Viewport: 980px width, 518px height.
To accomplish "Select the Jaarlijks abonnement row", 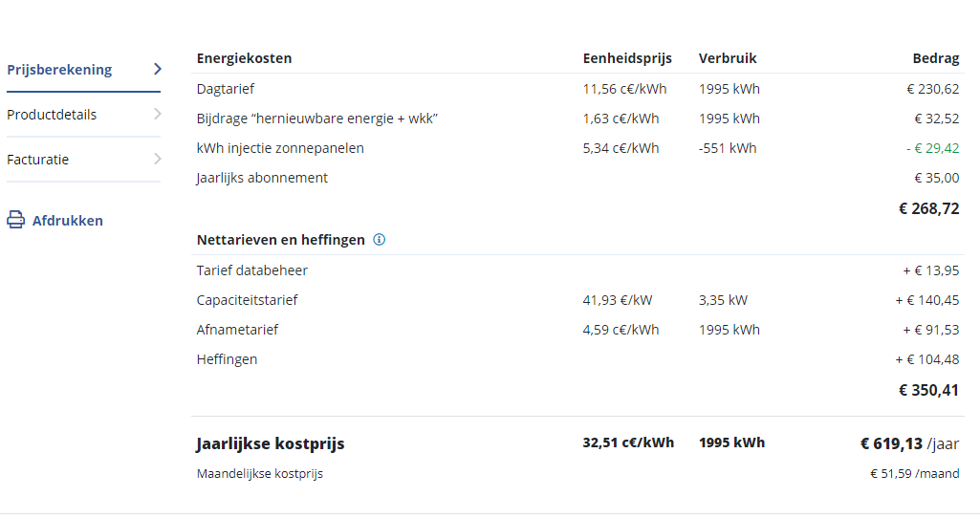I will [577, 178].
